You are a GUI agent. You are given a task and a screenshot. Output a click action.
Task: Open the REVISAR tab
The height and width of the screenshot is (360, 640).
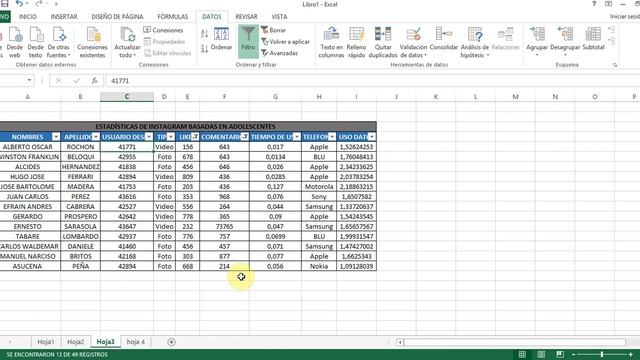point(247,17)
